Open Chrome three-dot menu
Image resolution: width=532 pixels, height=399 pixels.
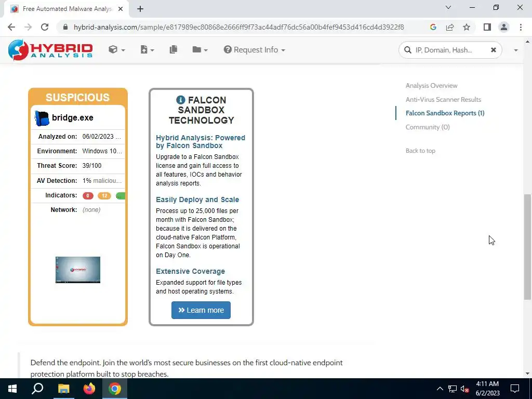click(x=521, y=27)
